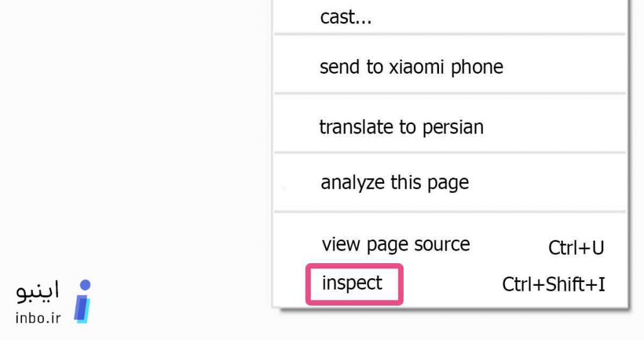The height and width of the screenshot is (340, 644).
Task: Click separator line below cast... entry
Action: [x=450, y=35]
